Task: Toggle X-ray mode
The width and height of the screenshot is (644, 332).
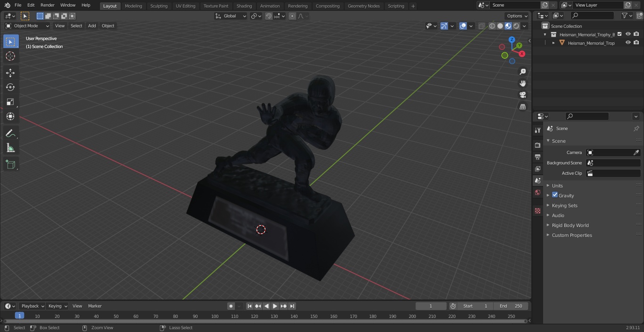Action: pyautogui.click(x=481, y=26)
